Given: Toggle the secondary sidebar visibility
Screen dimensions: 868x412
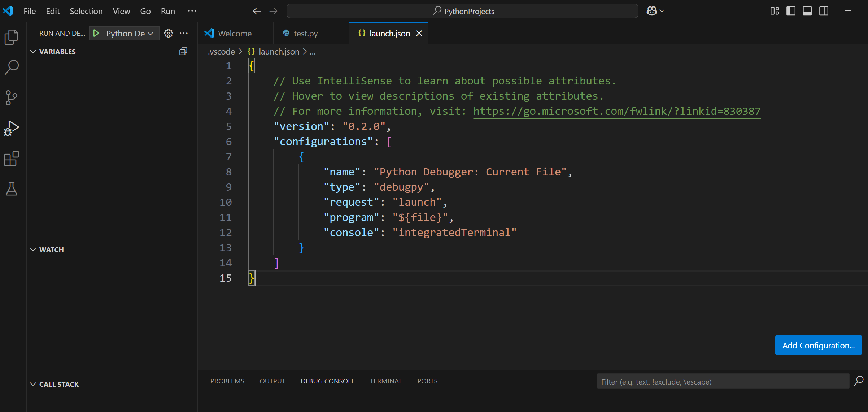Looking at the screenshot, I should coord(824,11).
